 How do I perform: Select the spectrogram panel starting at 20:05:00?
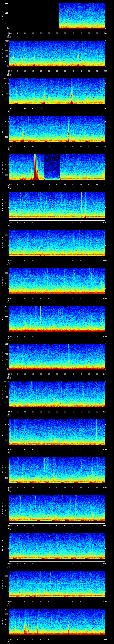[x=57, y=54]
